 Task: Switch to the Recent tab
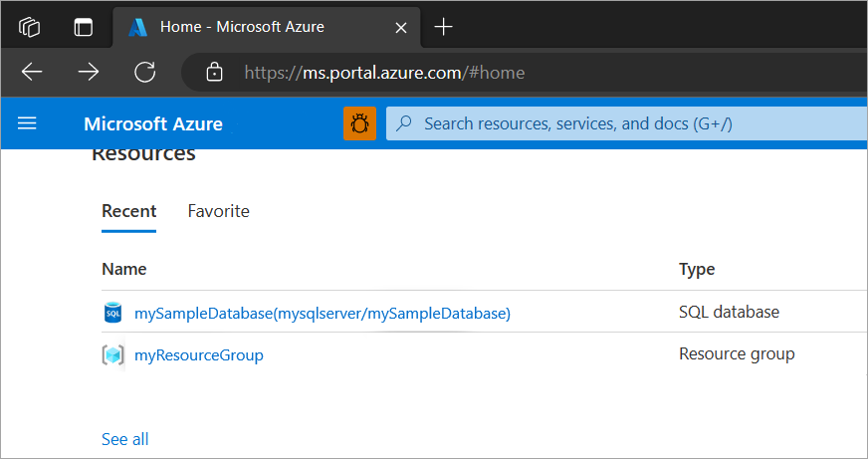(129, 211)
